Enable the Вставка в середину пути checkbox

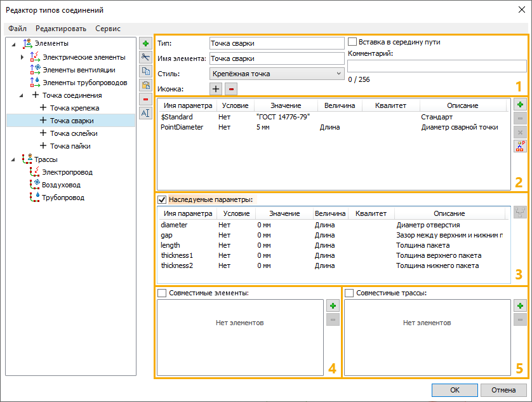(x=352, y=41)
